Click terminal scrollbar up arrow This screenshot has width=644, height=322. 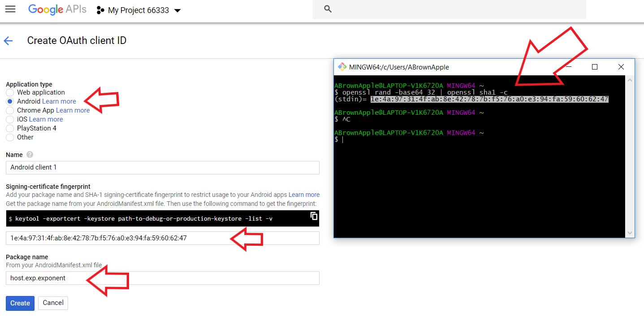coord(630,80)
